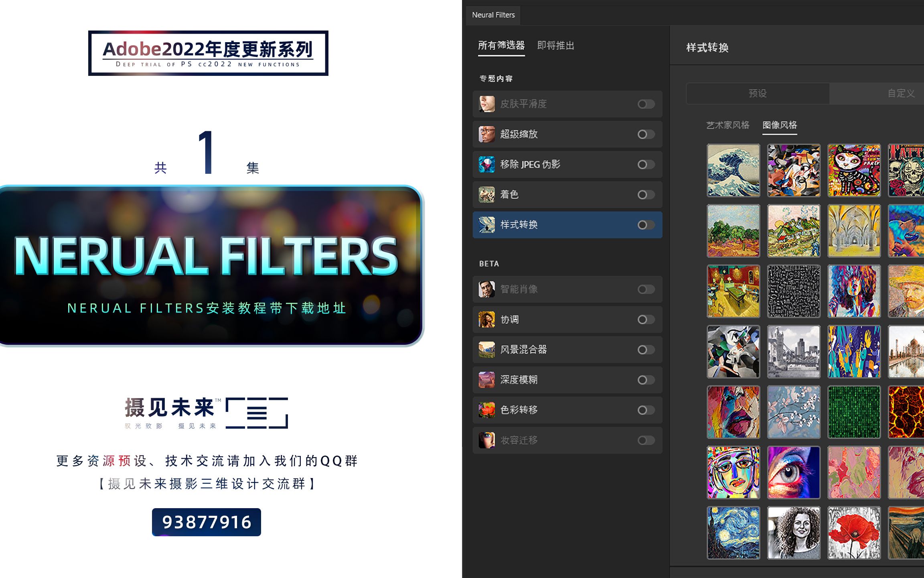Select the 风景混合器 filter icon
924x578 pixels.
[x=486, y=350]
